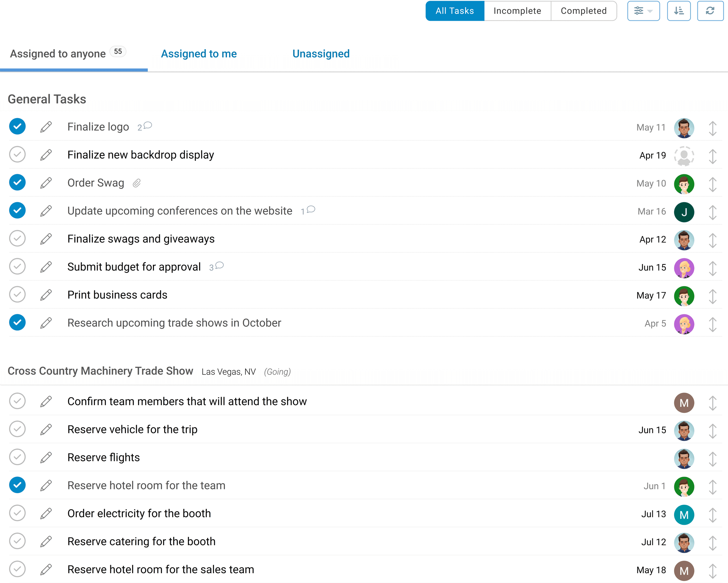Image resolution: width=728 pixels, height=583 pixels.
Task: Click the refresh tasks icon
Action: click(710, 11)
